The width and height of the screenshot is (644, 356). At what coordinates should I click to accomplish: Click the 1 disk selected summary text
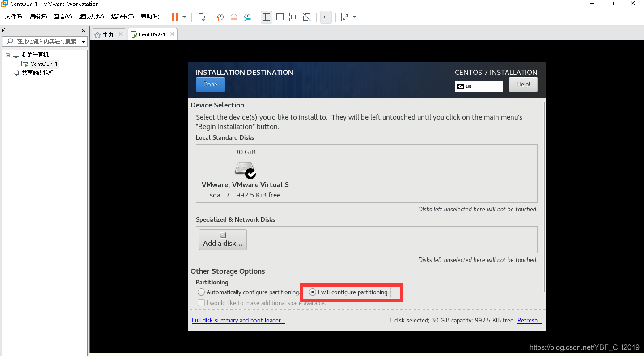pyautogui.click(x=451, y=321)
